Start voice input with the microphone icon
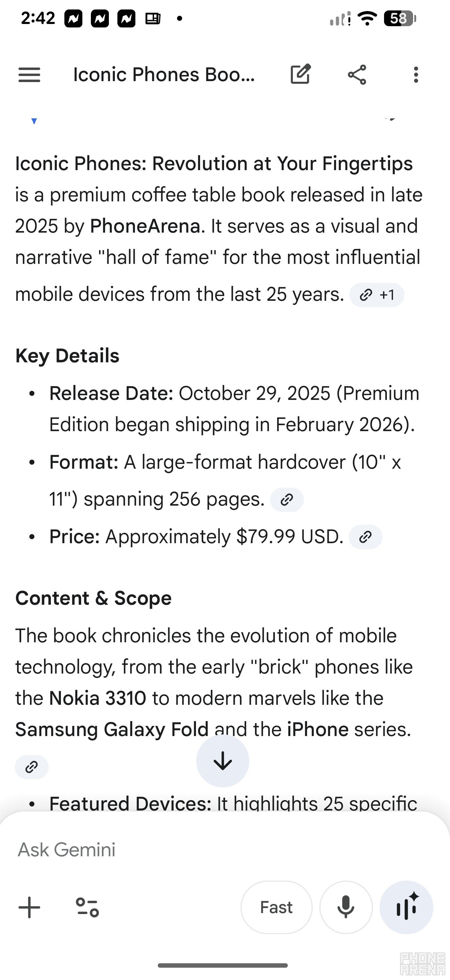Image resolution: width=450 pixels, height=980 pixels. (x=346, y=907)
